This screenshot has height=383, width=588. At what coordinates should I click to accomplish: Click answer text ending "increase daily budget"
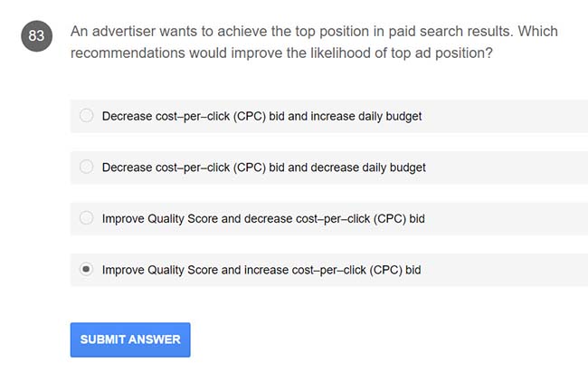[261, 116]
